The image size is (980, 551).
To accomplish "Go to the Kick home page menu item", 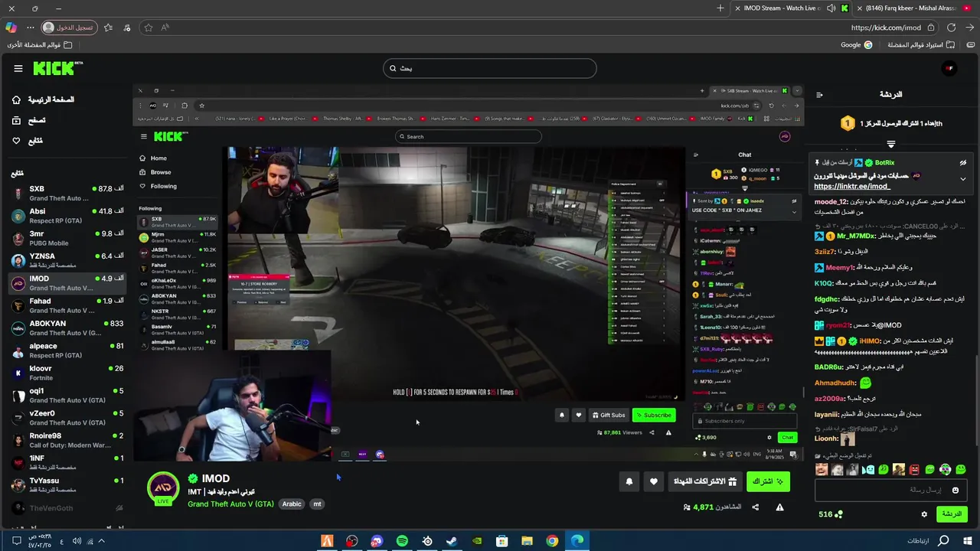I will tap(44, 99).
